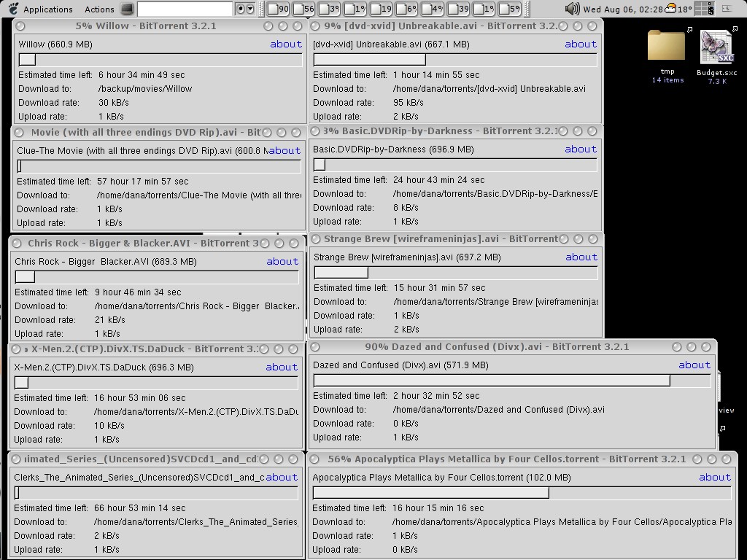Open the Applications menu
Viewport: 747px width, 560px height.
point(47,9)
